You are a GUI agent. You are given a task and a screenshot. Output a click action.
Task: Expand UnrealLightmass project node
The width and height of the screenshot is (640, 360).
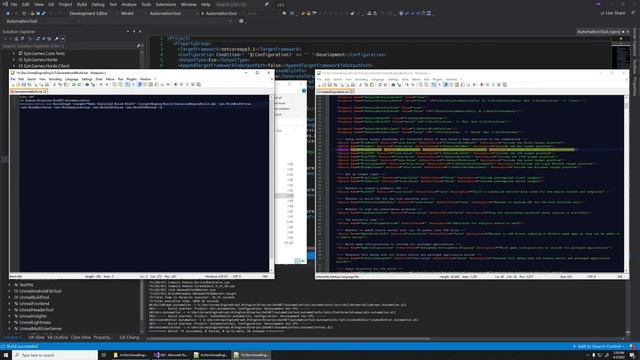(x=9, y=322)
